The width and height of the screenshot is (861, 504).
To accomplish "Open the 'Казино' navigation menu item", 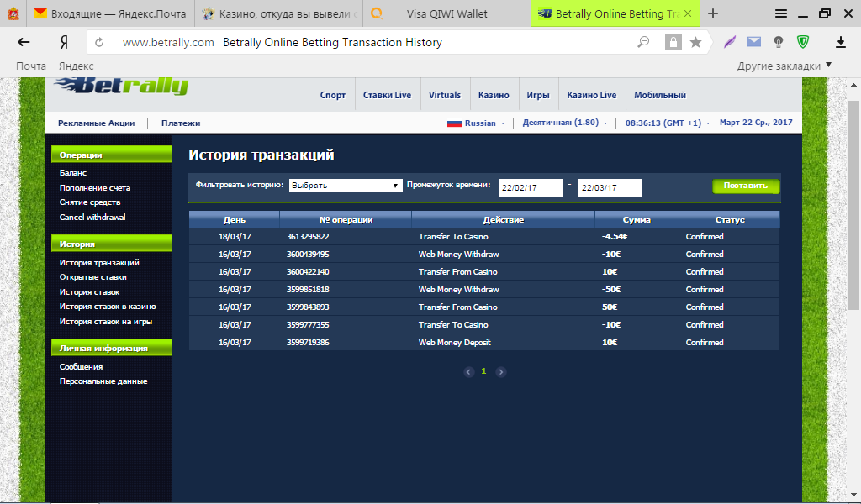I will pos(494,95).
